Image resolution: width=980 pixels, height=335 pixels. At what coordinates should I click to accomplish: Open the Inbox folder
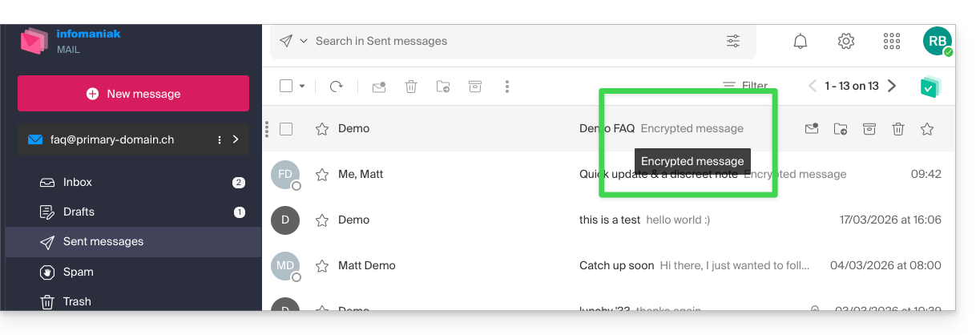click(x=78, y=182)
